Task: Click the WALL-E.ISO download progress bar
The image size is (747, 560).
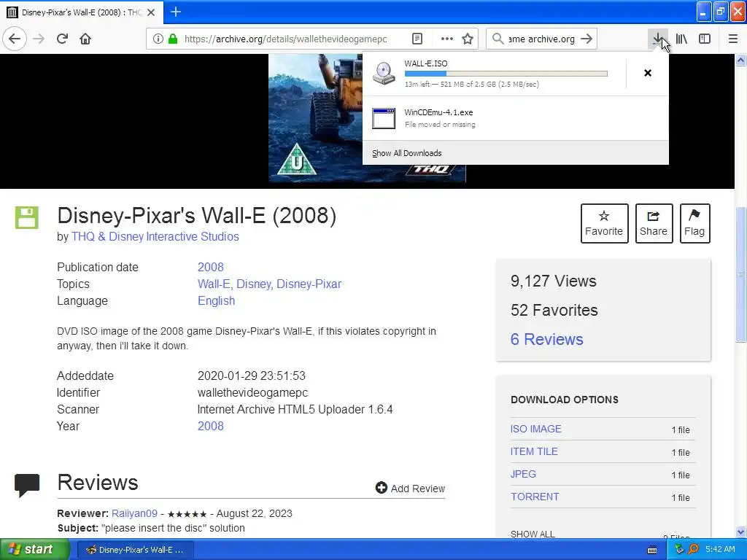Action: (506, 74)
